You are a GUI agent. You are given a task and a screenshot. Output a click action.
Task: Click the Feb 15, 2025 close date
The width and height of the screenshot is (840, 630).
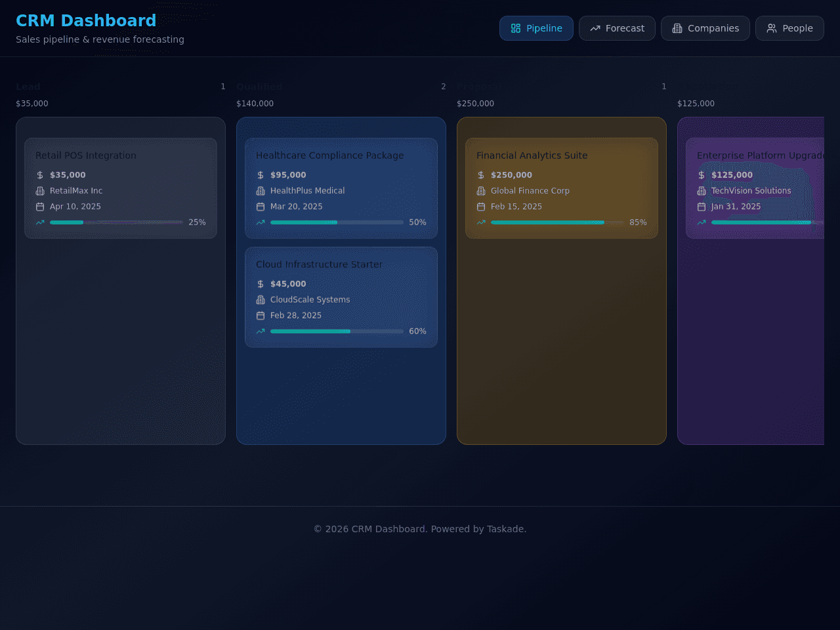pos(516,207)
